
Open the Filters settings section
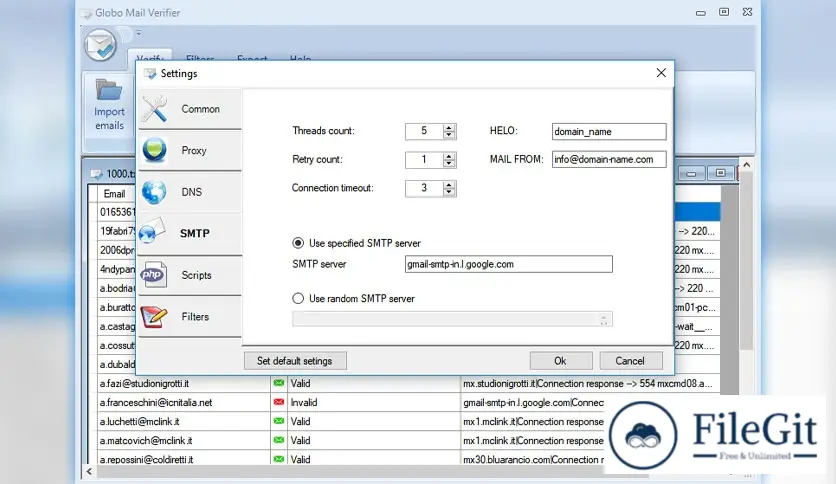point(190,317)
